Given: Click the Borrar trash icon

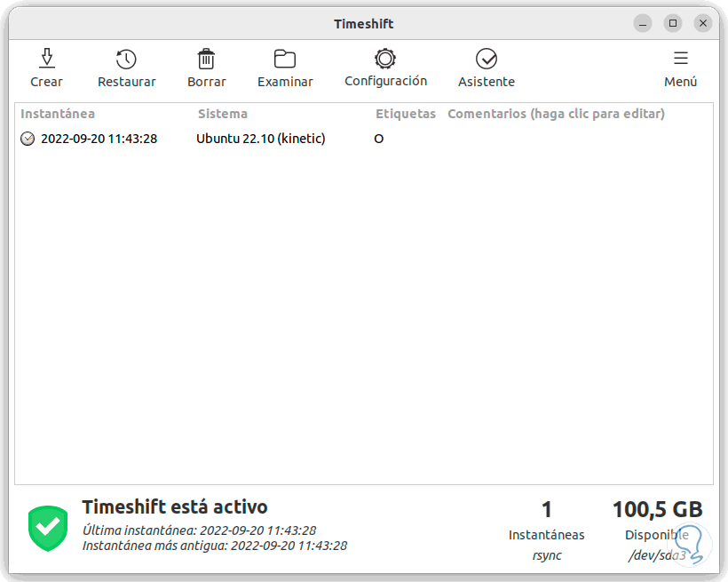Looking at the screenshot, I should coord(206,59).
